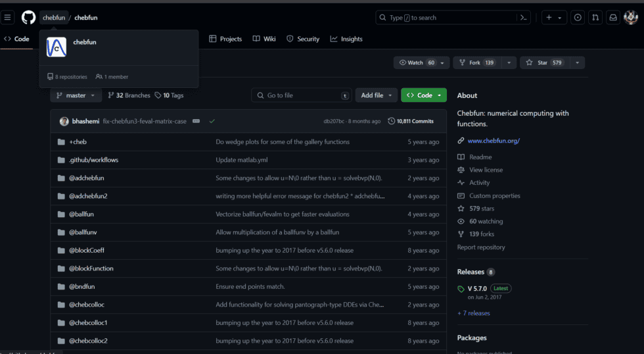Open the GitHub hamburger navigation menu

[x=8, y=18]
